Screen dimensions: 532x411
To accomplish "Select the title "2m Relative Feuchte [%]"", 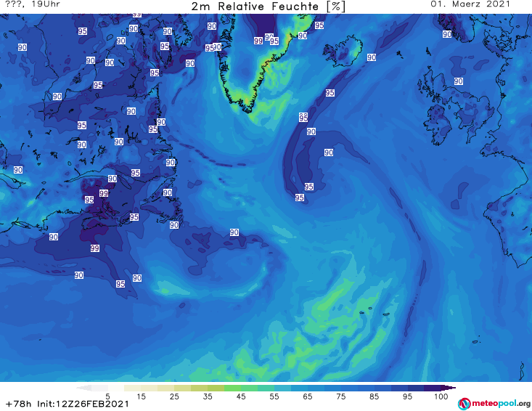I will click(268, 7).
